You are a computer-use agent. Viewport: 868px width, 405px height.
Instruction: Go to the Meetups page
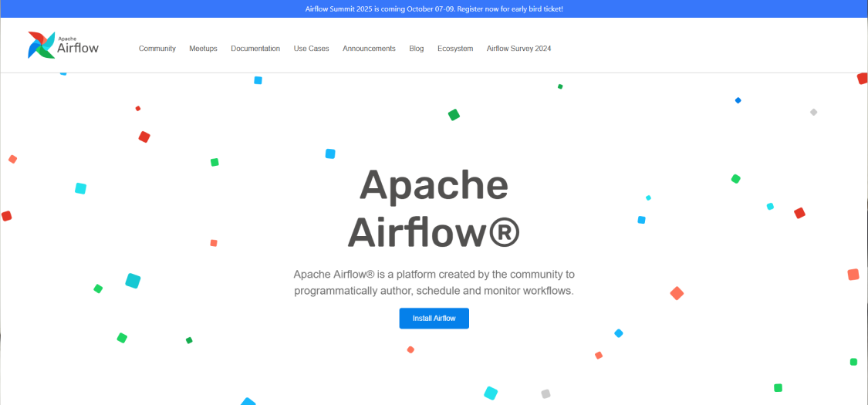[x=203, y=49]
